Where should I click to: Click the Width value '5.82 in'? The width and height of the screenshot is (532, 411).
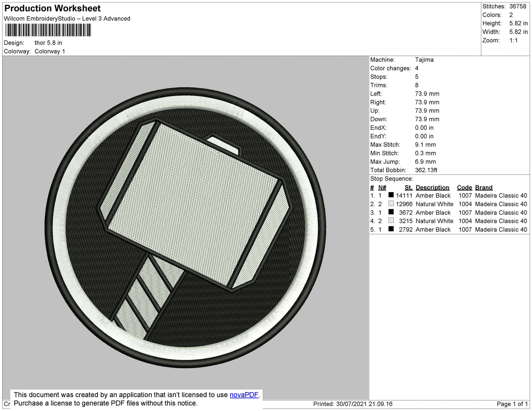point(518,32)
